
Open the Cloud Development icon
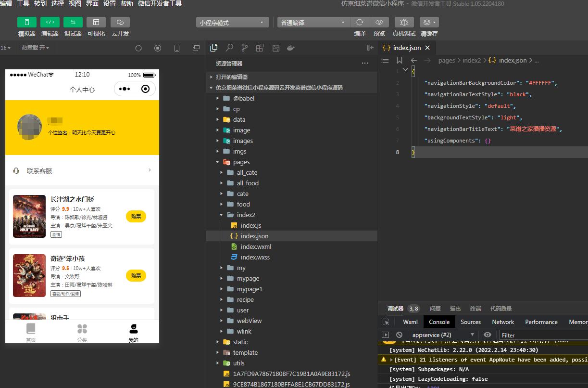[x=120, y=22]
